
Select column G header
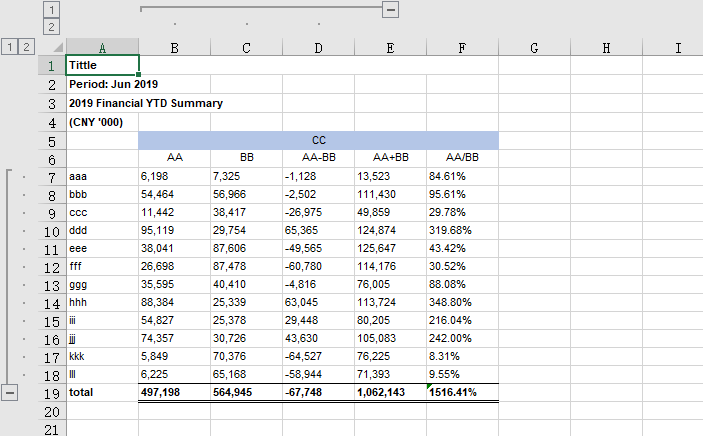point(534,48)
